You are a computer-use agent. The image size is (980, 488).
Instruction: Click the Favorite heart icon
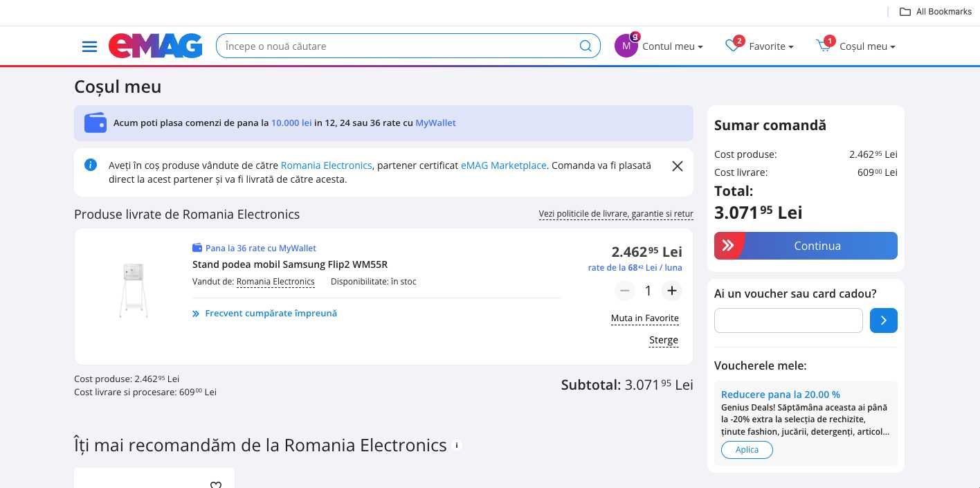[732, 46]
